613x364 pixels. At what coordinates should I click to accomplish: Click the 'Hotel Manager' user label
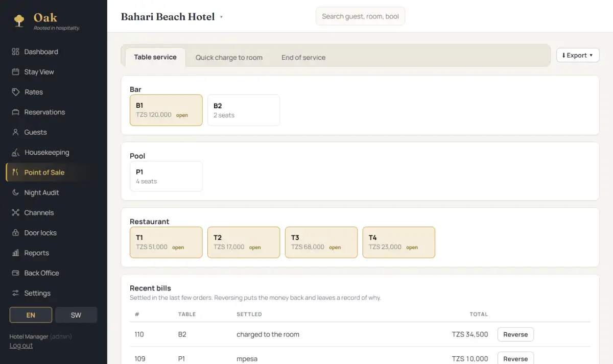tap(29, 336)
